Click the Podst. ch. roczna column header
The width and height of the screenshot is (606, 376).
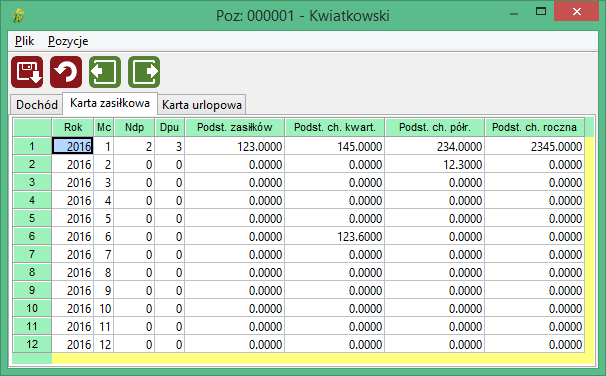pyautogui.click(x=535, y=127)
